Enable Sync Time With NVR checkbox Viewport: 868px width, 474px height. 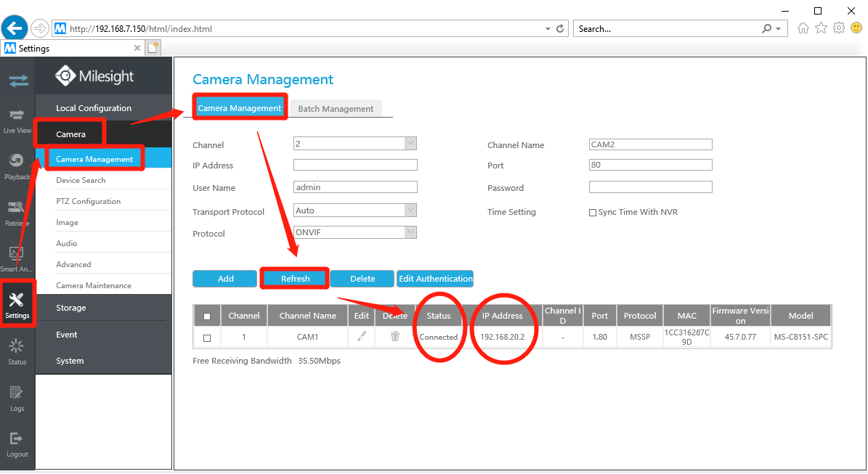click(x=593, y=213)
